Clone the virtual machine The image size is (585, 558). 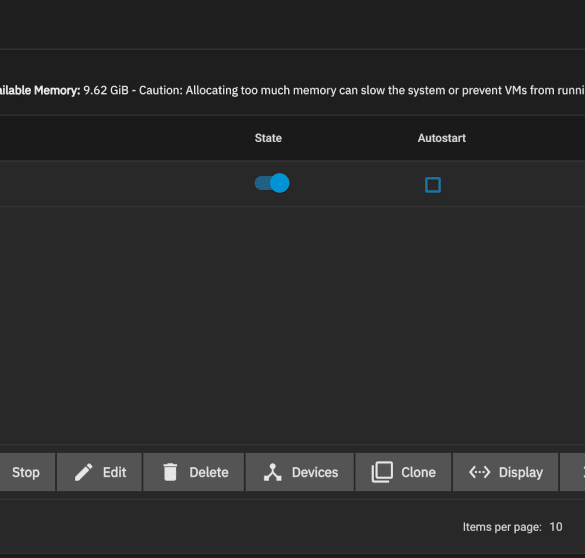point(403,472)
